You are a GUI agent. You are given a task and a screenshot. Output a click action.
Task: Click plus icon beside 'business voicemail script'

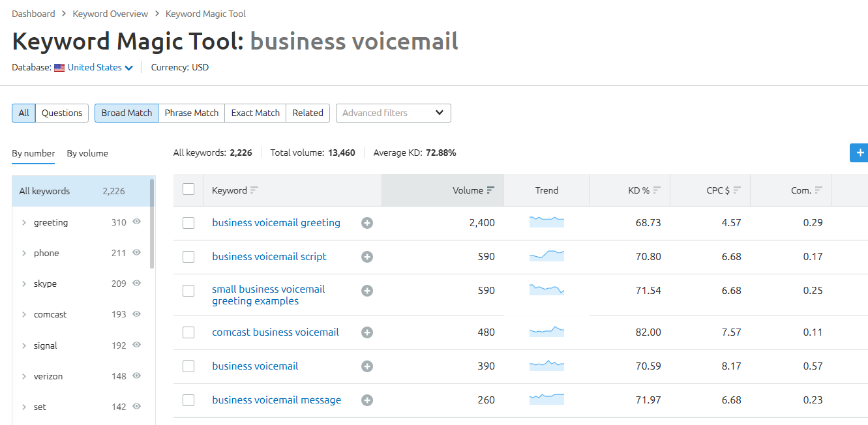tap(367, 257)
